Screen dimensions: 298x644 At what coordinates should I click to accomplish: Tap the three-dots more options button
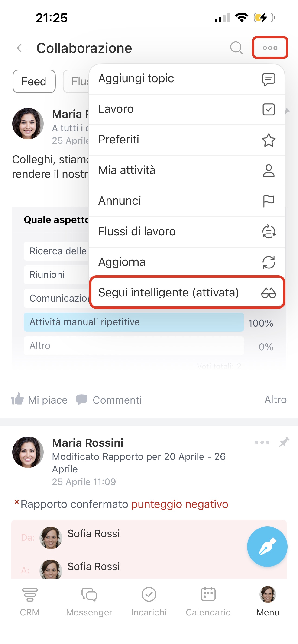[270, 48]
